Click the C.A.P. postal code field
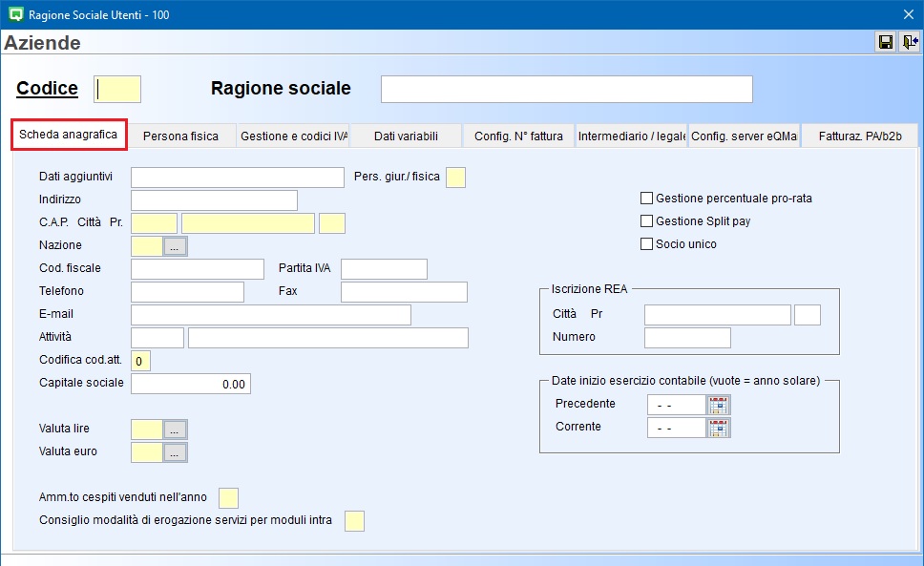This screenshot has height=566, width=924. click(155, 223)
